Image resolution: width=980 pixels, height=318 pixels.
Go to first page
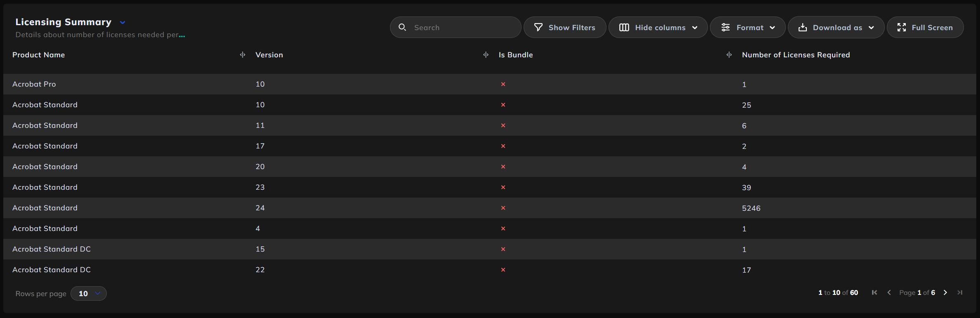(874, 292)
